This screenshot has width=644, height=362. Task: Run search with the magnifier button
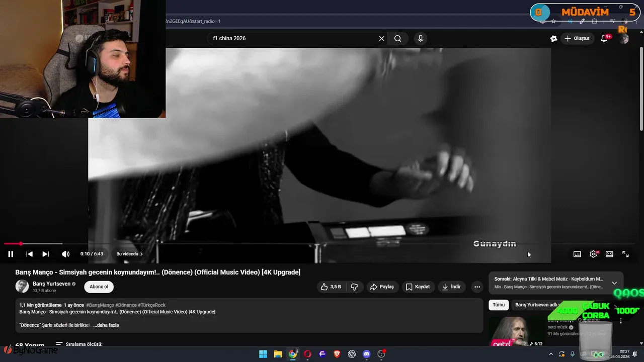coord(397,38)
